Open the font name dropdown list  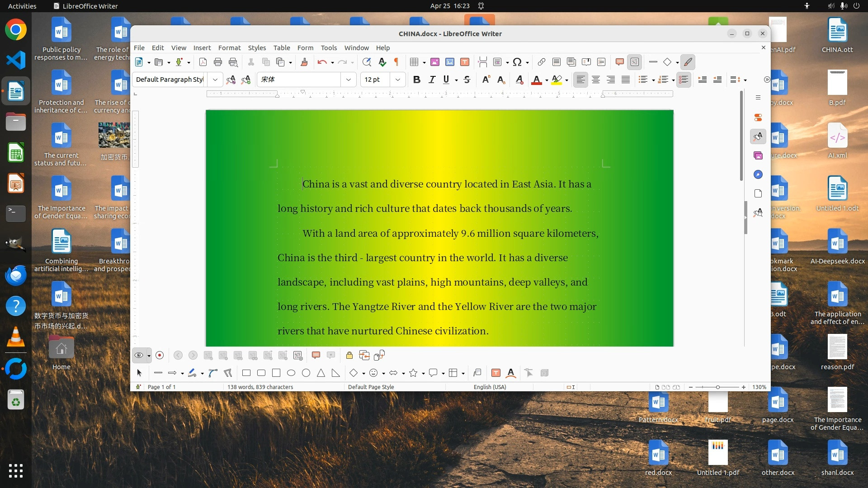349,80
